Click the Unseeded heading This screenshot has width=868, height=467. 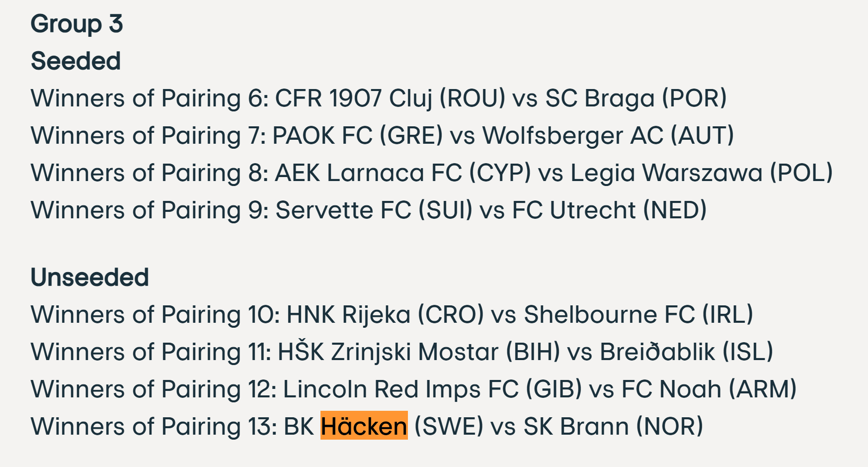point(89,278)
